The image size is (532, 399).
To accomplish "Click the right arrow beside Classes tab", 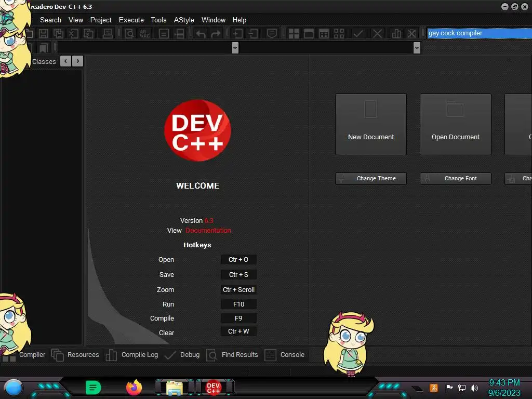I will click(x=78, y=61).
